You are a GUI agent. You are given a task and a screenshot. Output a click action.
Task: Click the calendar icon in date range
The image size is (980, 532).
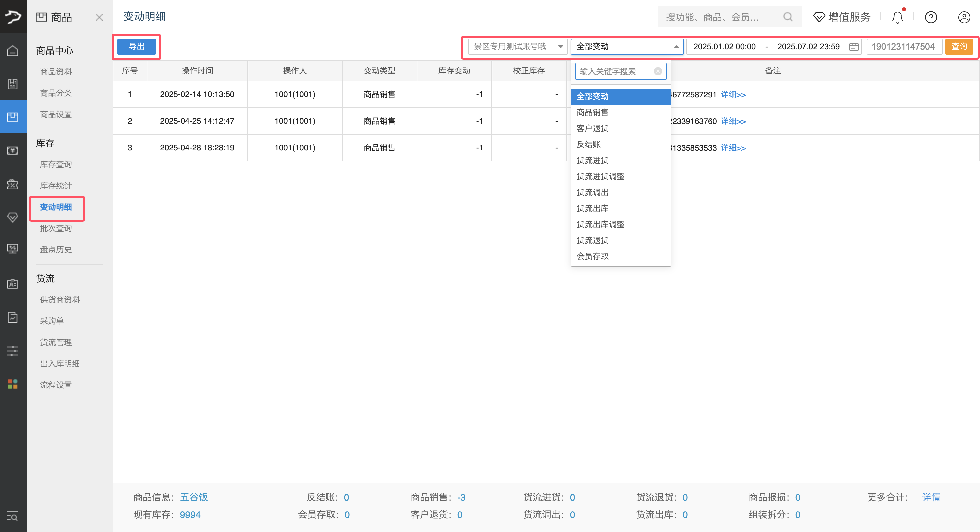(x=853, y=46)
